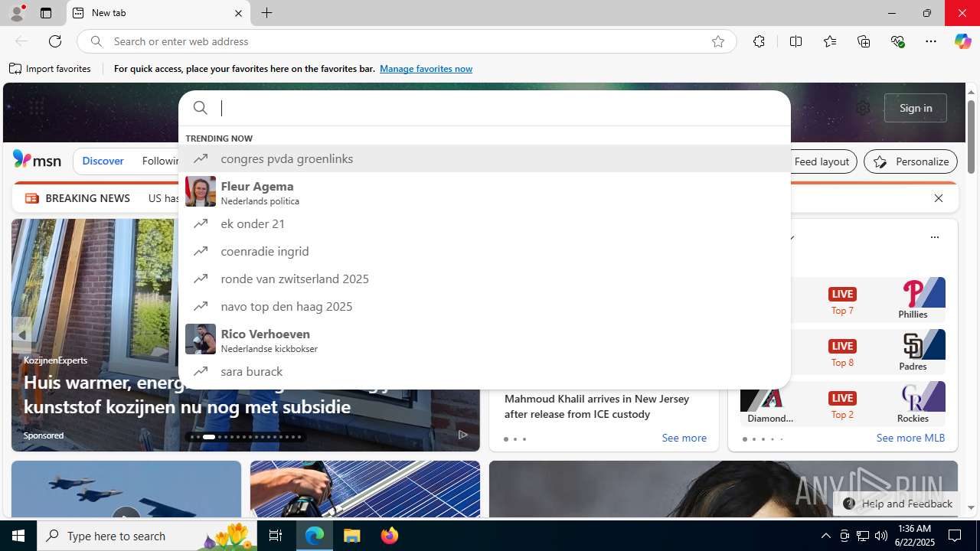Open the KozijnenExperts sponsored headline
Screen dimensions: 980x551
(x=188, y=394)
